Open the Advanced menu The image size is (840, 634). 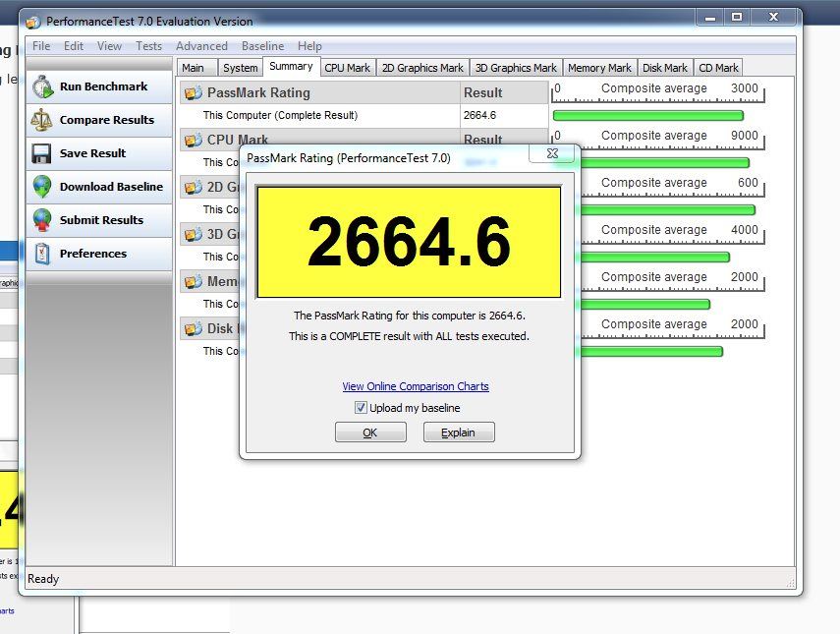(x=201, y=46)
